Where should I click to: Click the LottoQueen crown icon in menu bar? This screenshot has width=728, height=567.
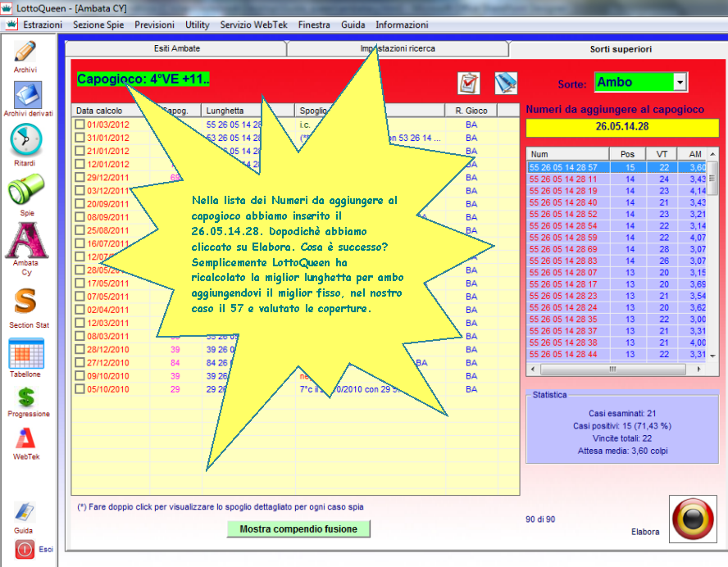(x=11, y=25)
